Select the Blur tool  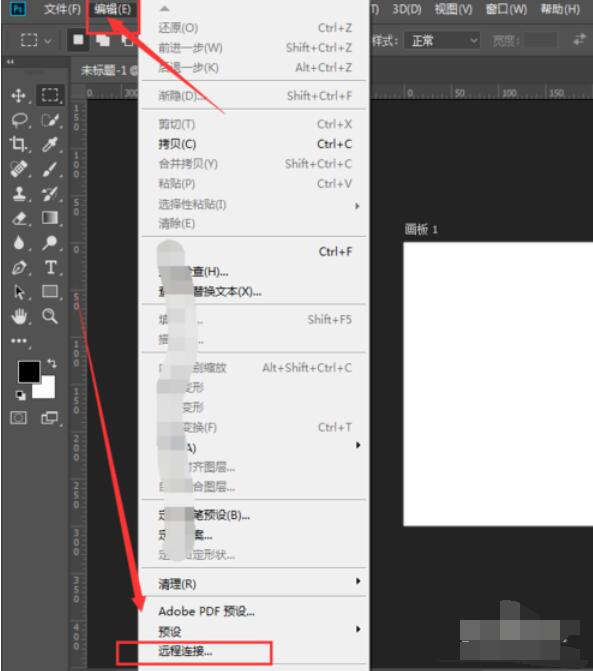(19, 243)
